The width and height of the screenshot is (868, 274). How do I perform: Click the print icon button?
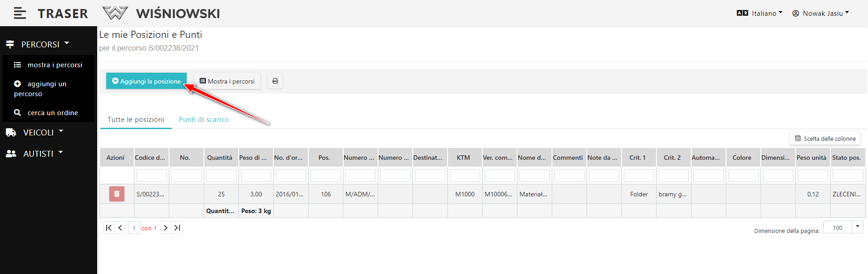[275, 81]
